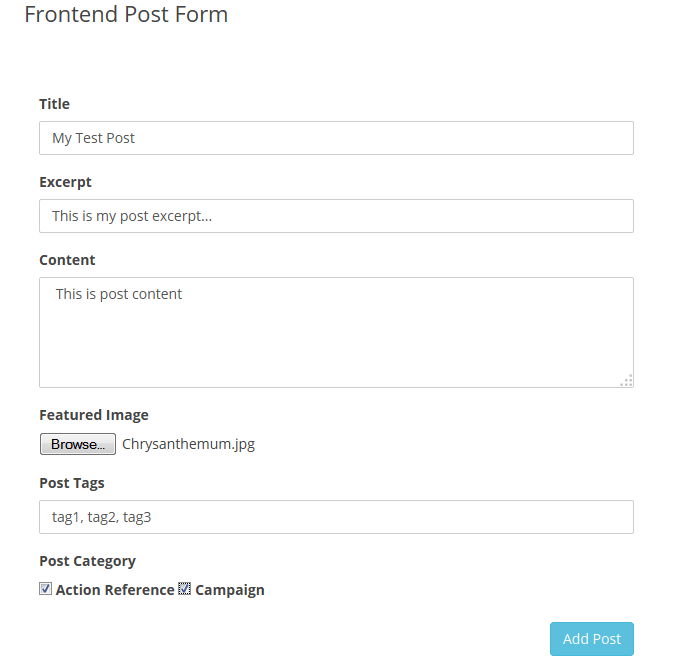Click the 'My Test Post' text
The width and height of the screenshot is (674, 669).
pos(93,138)
